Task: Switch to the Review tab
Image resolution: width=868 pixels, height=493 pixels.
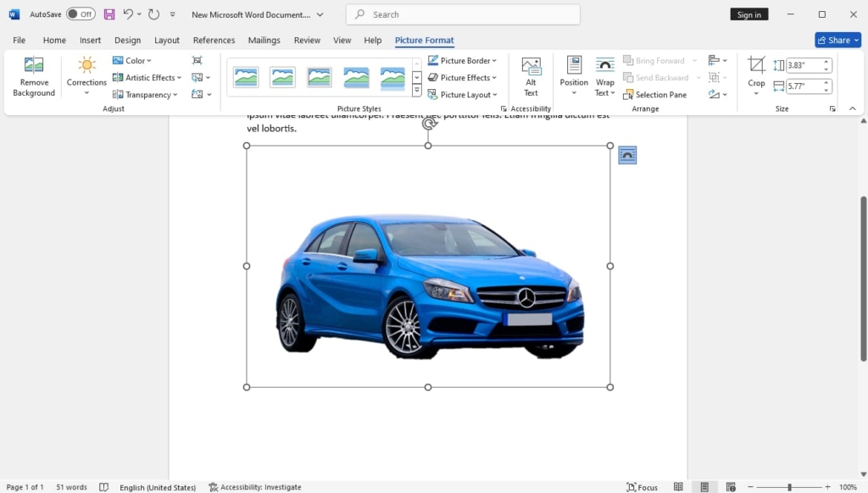Action: pyautogui.click(x=307, y=40)
